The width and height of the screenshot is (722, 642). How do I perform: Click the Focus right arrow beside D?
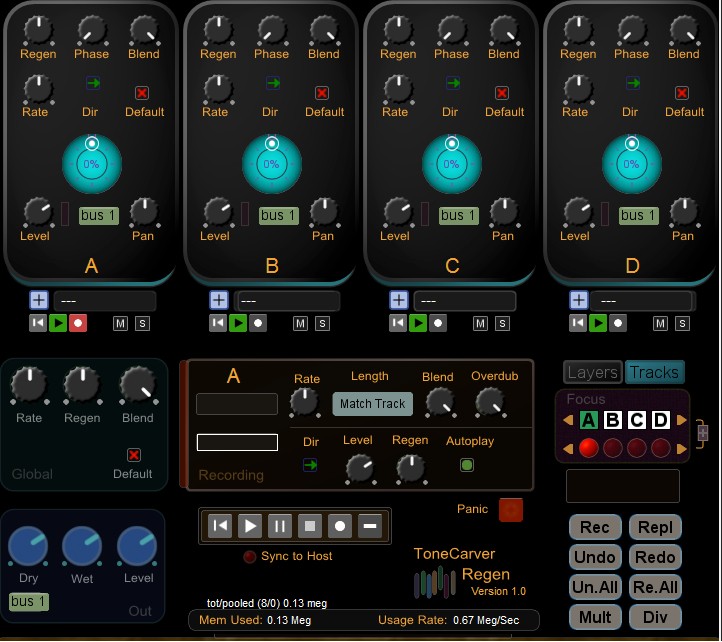(x=682, y=420)
